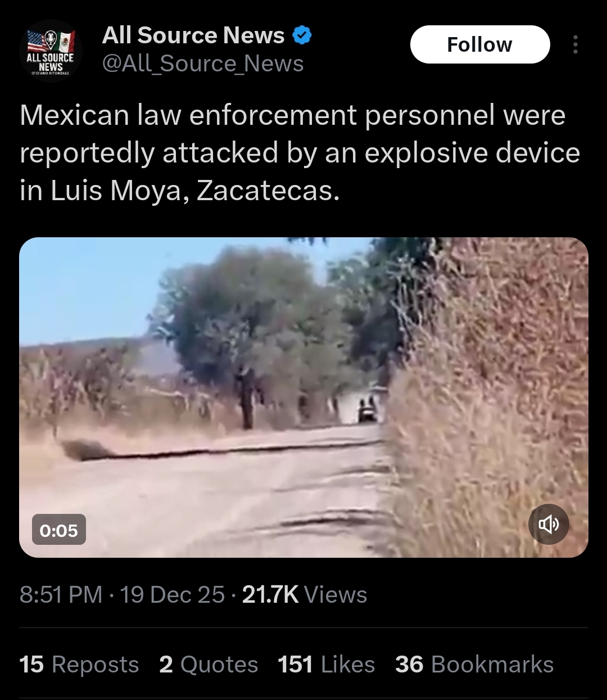Select the tweet text about Luis Moya
The height and width of the screenshot is (700, 607).
[300, 153]
